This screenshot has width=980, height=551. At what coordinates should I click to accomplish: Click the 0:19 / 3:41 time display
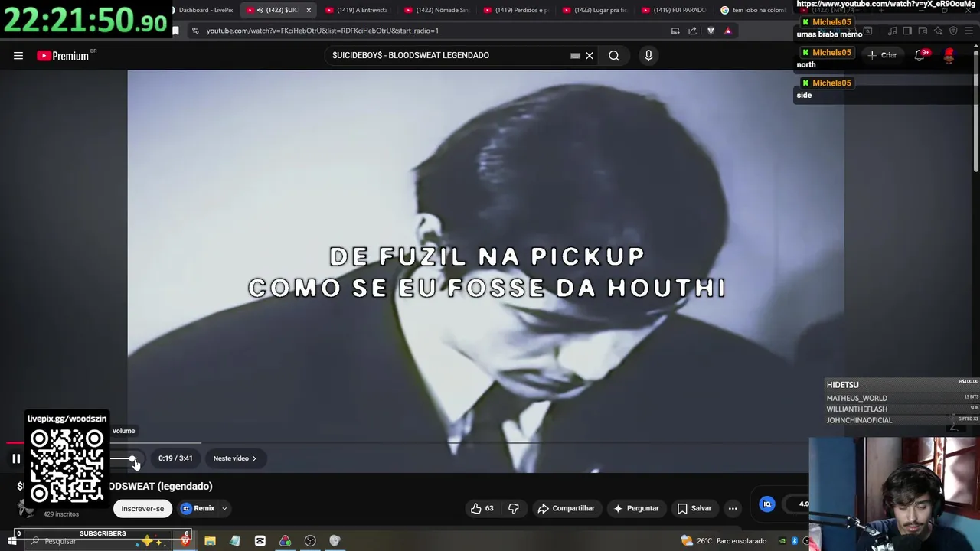click(175, 458)
